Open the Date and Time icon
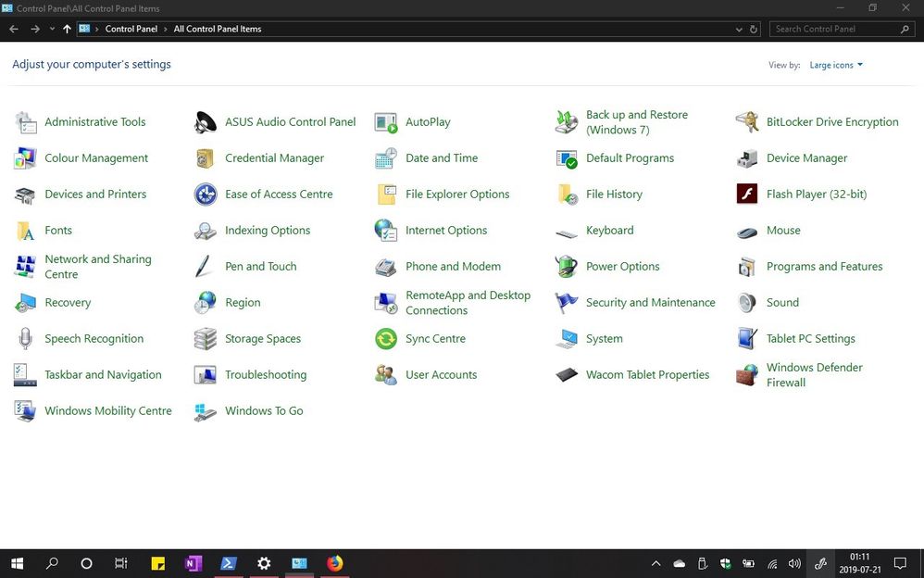Viewport: 924px width, 578px height. 386,158
